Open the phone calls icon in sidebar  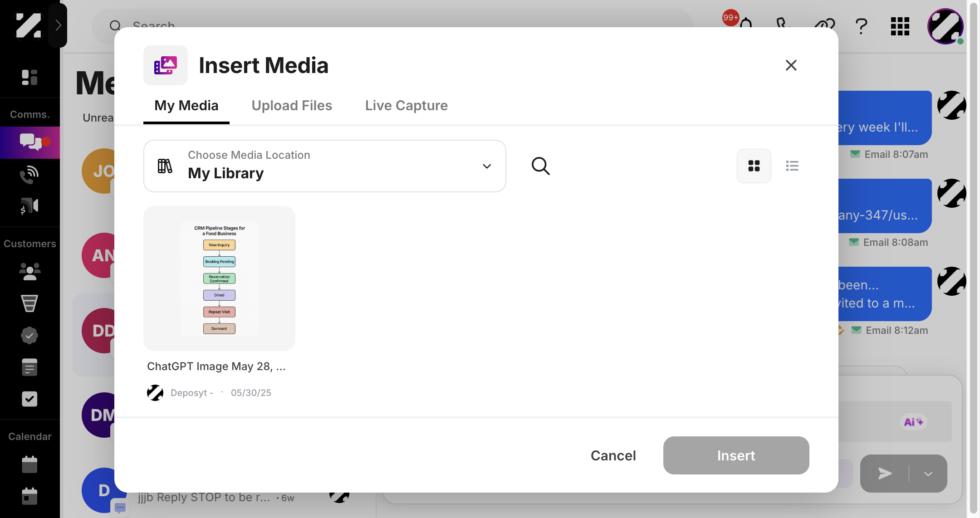(x=29, y=175)
